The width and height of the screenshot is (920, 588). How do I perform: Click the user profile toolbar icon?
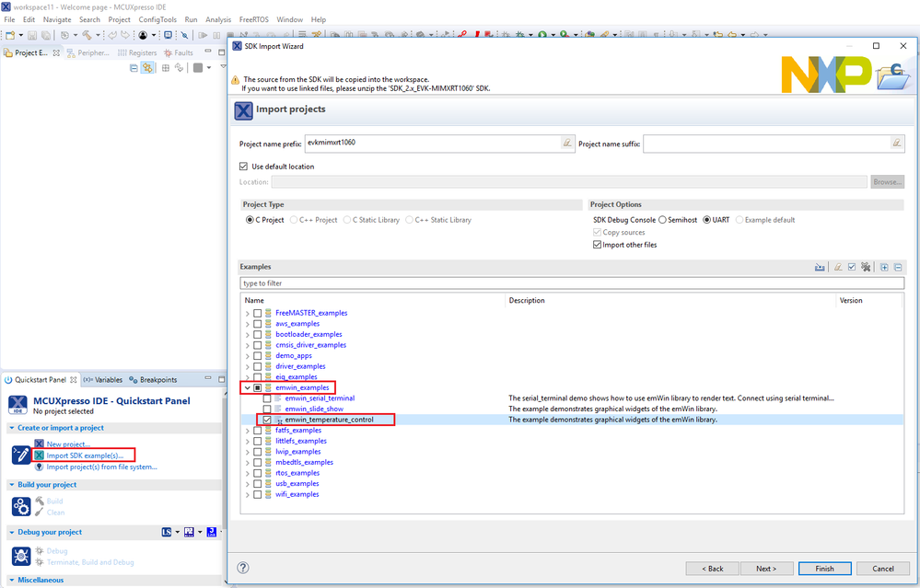click(x=143, y=35)
